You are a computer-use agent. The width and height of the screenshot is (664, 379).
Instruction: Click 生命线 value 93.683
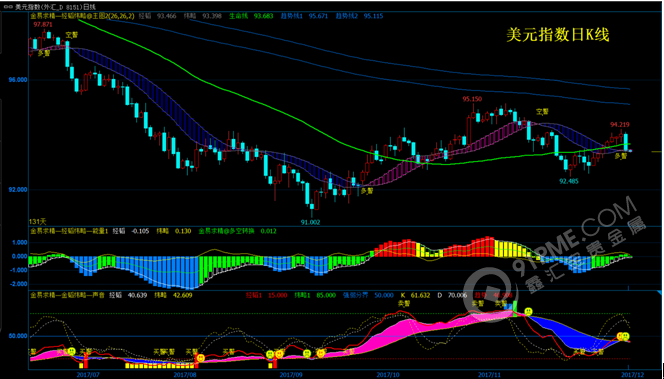(x=263, y=16)
